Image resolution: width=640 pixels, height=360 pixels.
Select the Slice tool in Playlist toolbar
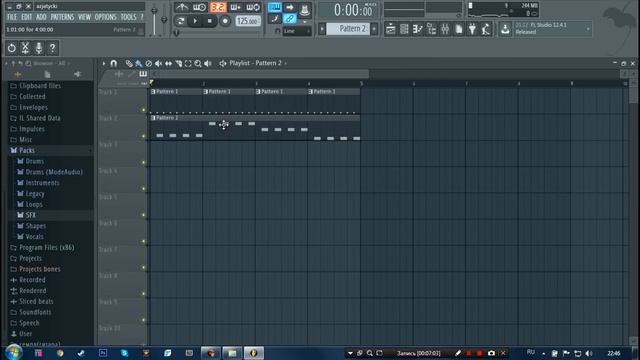tap(178, 63)
